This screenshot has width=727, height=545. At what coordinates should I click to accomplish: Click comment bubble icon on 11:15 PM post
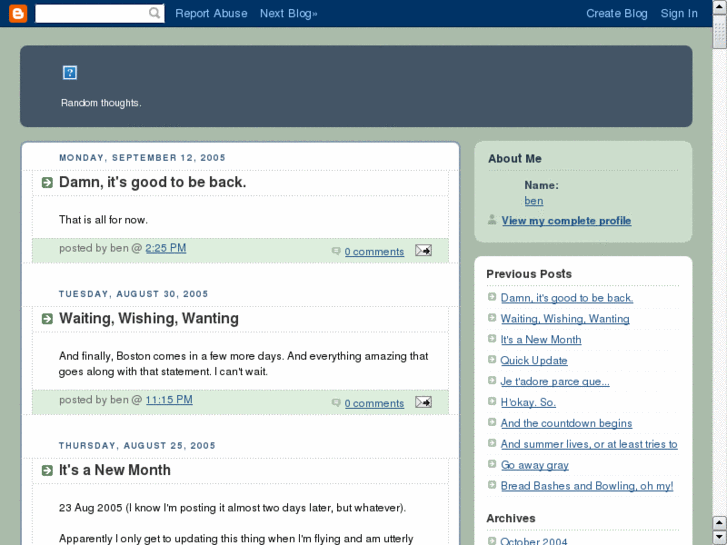(x=336, y=403)
